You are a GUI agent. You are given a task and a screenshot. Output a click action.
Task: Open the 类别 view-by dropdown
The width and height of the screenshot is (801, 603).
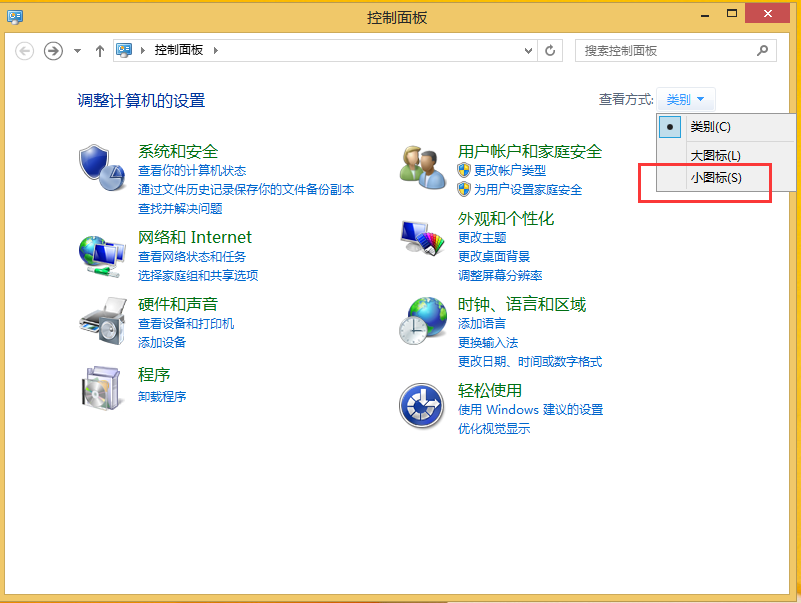pyautogui.click(x=686, y=99)
